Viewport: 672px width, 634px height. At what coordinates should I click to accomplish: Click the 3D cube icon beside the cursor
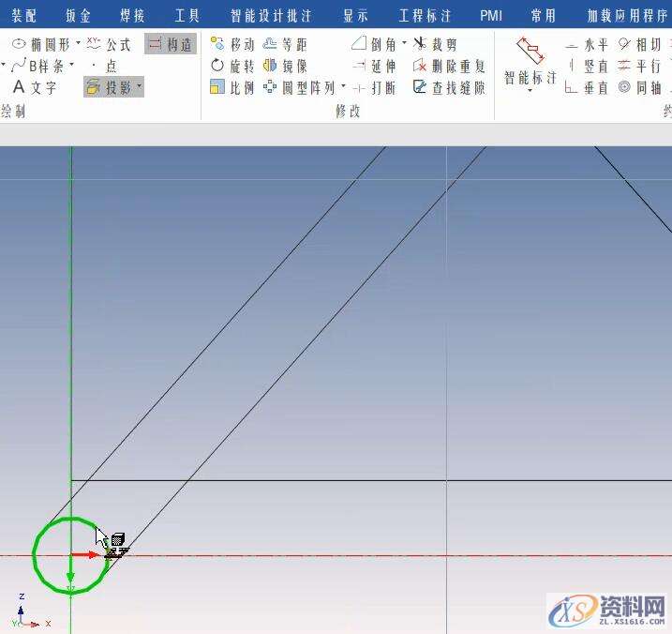[x=118, y=539]
